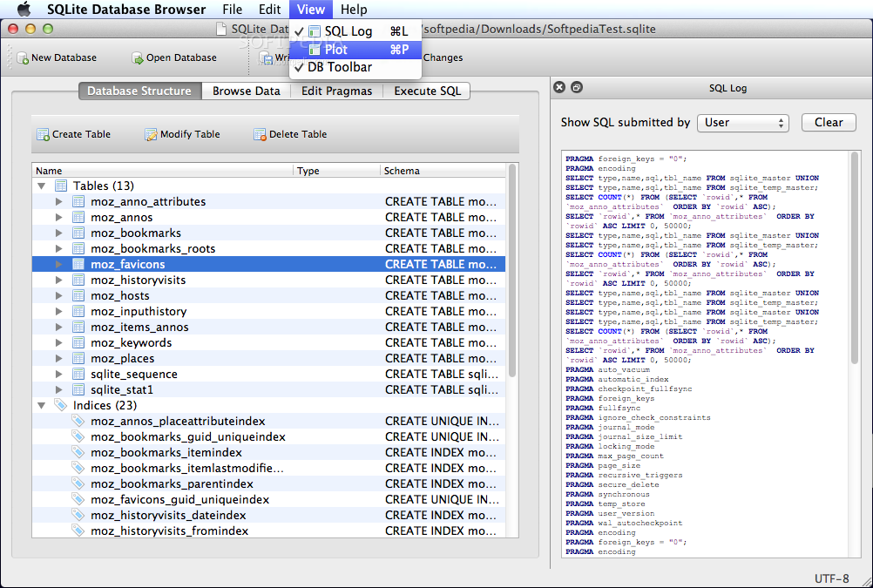Click the UTF-8 encoding status label
Screen dimensions: 873x588
click(x=832, y=578)
